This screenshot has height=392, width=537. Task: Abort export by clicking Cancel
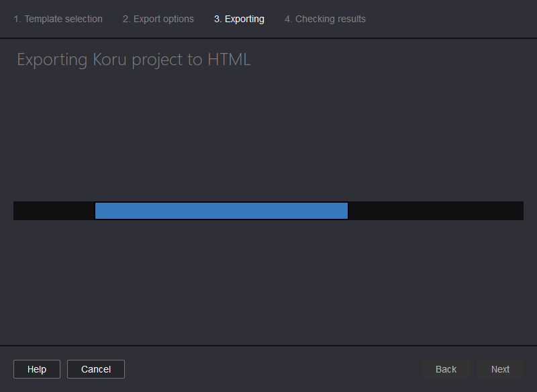coord(95,369)
